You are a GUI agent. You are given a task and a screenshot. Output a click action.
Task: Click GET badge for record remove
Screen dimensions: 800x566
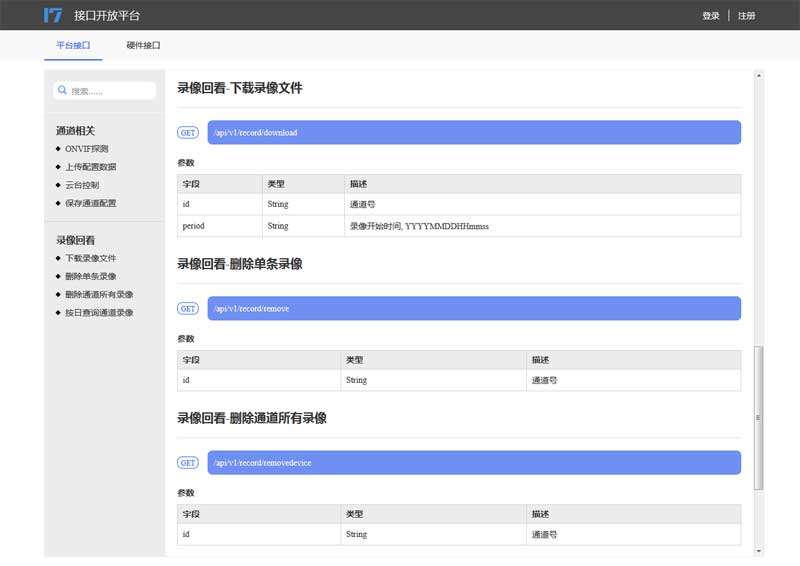187,309
